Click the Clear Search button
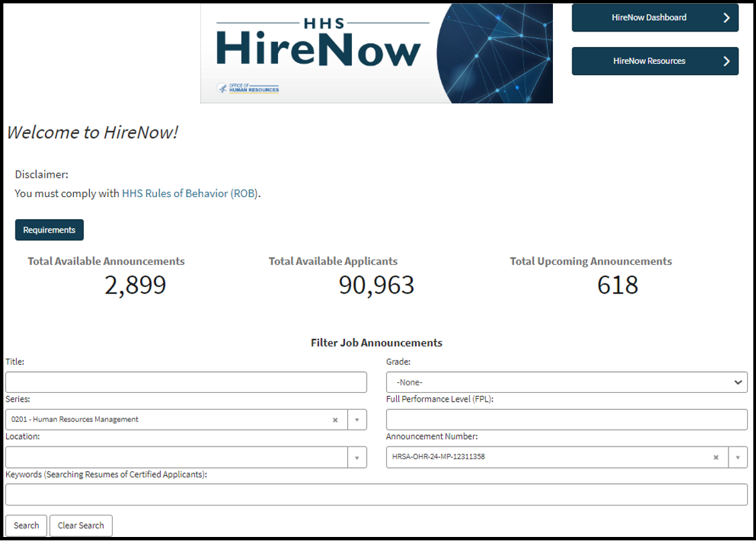 click(x=80, y=526)
